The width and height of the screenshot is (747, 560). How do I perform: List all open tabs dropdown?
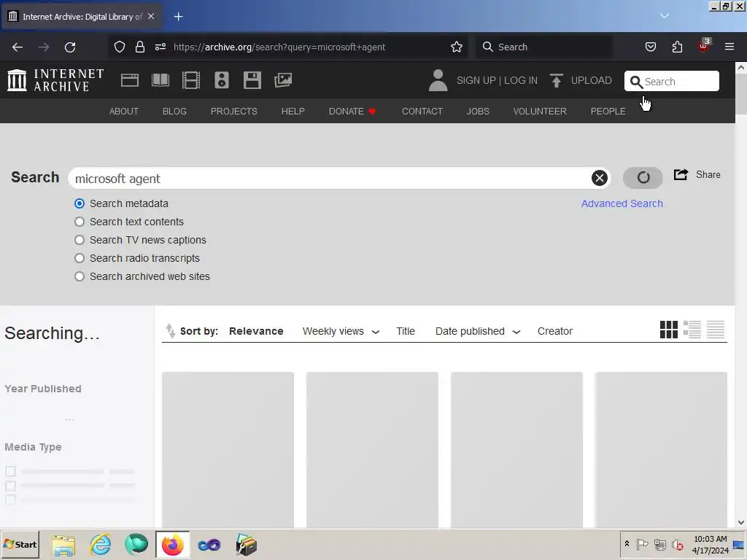(x=665, y=16)
